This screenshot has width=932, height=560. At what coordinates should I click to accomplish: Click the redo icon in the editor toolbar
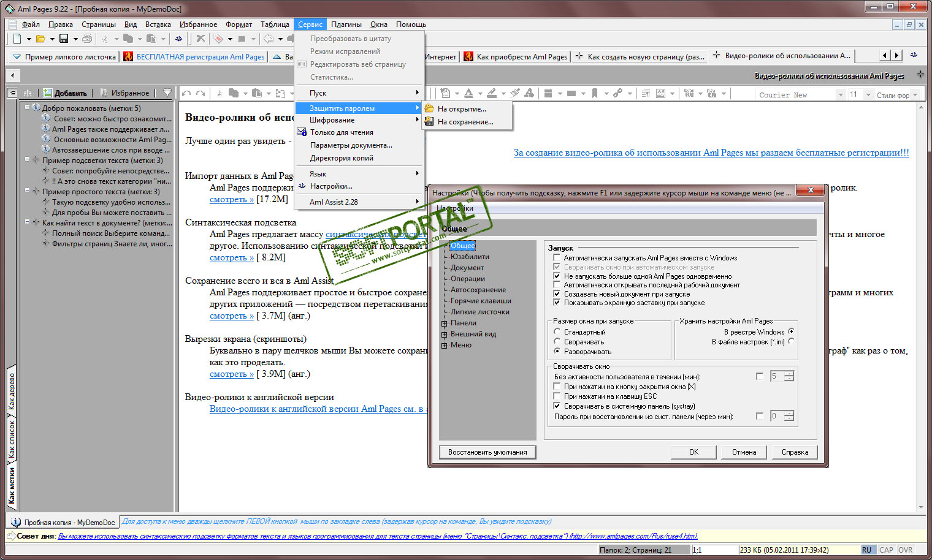coord(201,93)
